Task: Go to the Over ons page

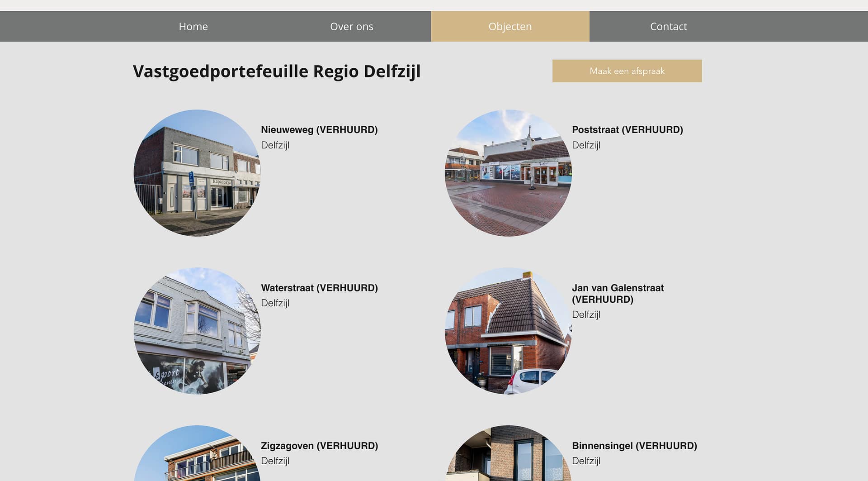Action: (x=351, y=26)
